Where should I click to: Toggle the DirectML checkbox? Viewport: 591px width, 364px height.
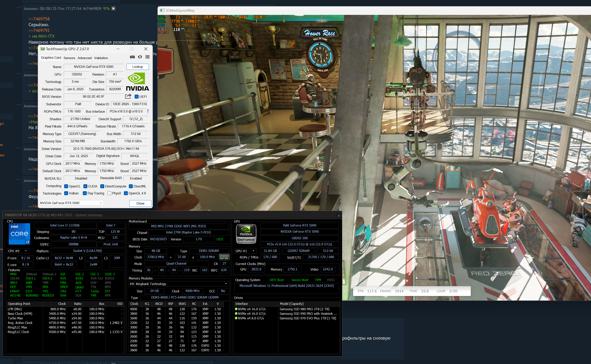pos(131,186)
